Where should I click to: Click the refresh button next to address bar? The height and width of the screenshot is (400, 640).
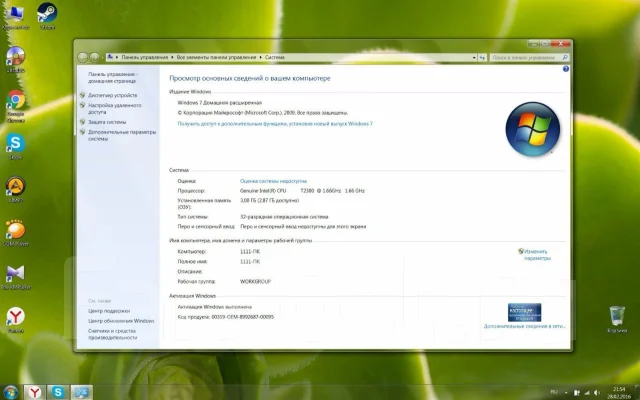point(482,58)
